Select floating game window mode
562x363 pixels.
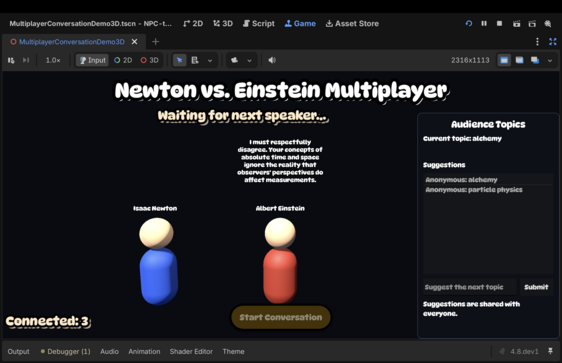[x=535, y=60]
